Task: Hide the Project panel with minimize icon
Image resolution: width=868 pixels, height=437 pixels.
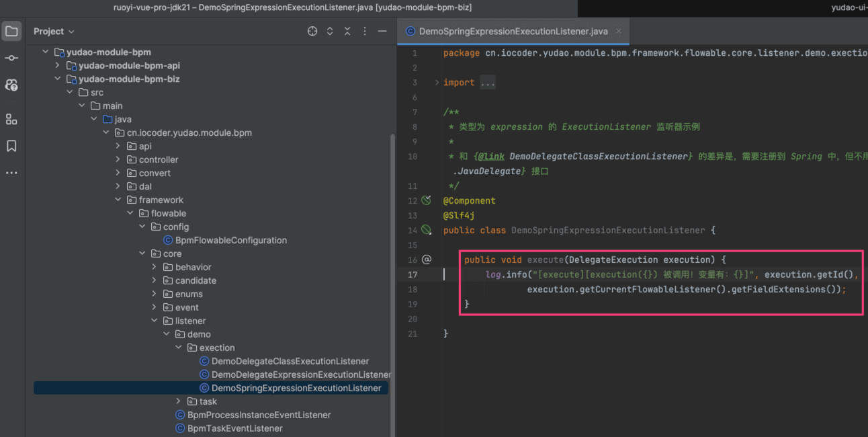Action: click(x=382, y=32)
